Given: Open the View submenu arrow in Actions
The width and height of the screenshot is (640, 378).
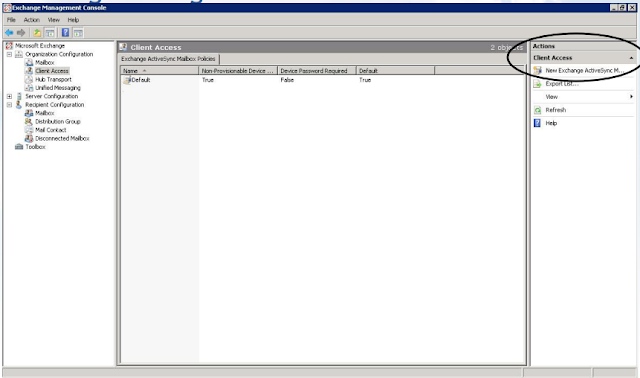Looking at the screenshot, I should pyautogui.click(x=631, y=97).
